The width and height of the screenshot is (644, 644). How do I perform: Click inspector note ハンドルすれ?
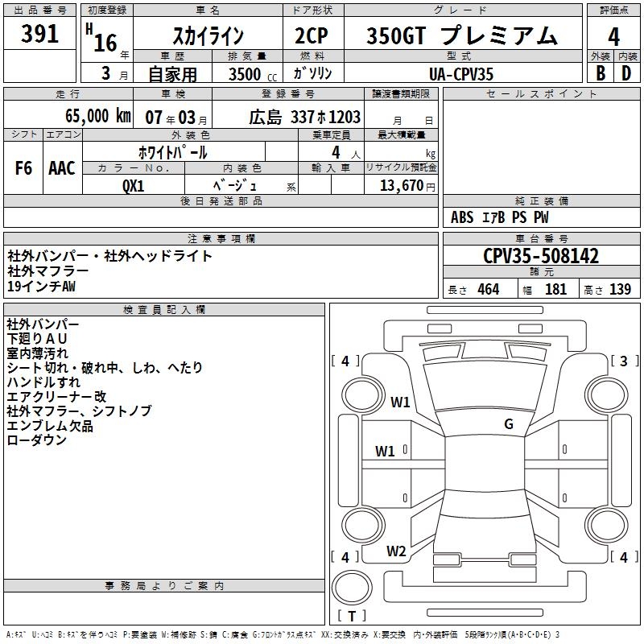pyautogui.click(x=43, y=382)
